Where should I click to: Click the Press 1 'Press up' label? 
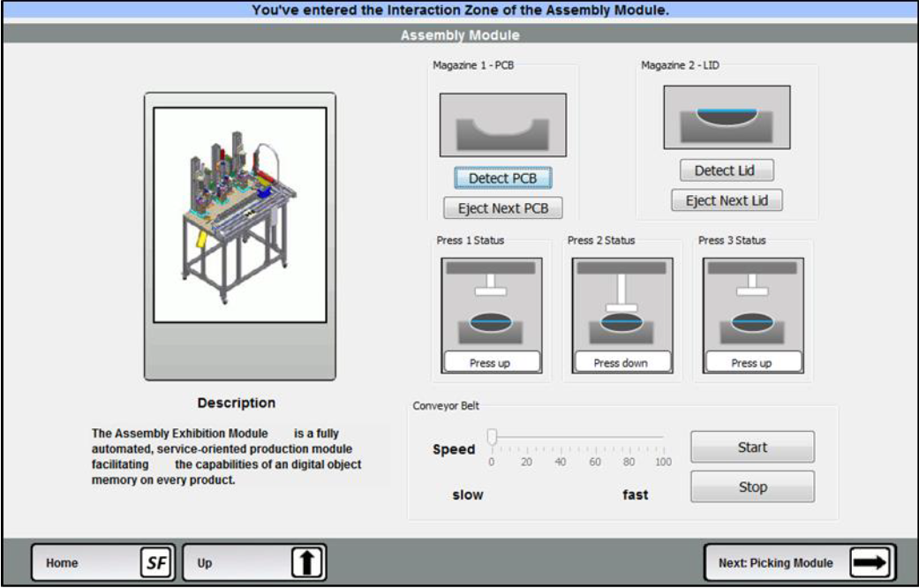490,363
